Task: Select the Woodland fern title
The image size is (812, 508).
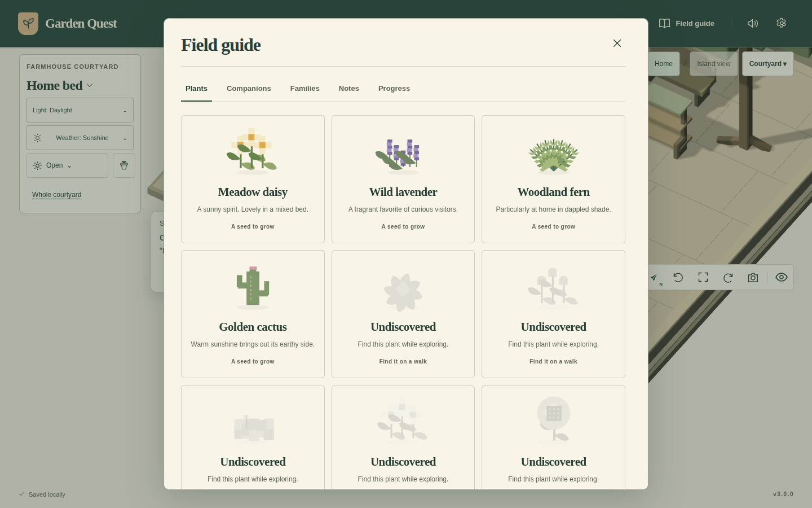Action: pos(554,192)
